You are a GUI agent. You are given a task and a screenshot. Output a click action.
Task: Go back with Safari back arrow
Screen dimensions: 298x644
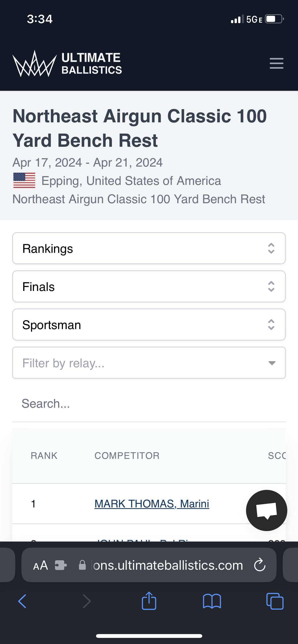pos(22,601)
